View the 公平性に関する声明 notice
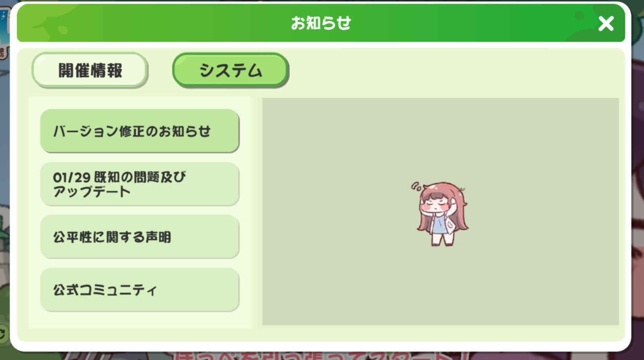This screenshot has width=644, height=360. pos(140,237)
